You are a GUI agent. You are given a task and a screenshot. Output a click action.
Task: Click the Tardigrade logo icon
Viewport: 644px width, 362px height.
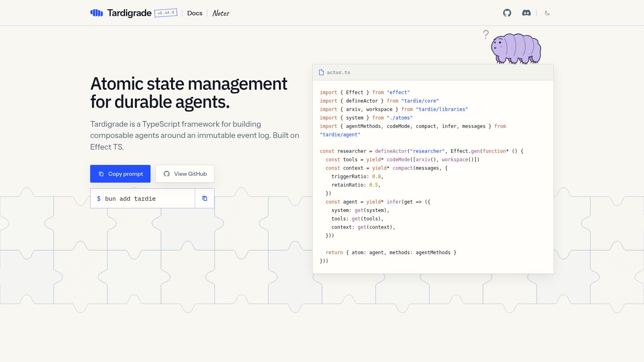coord(97,13)
